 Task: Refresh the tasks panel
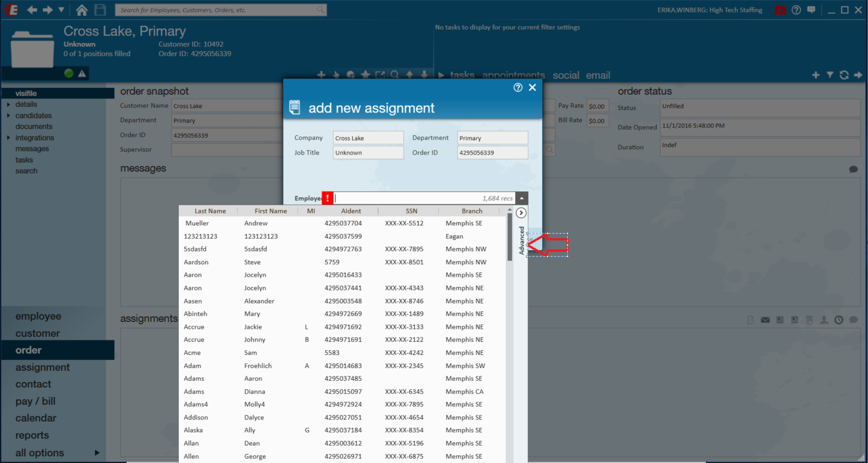844,75
